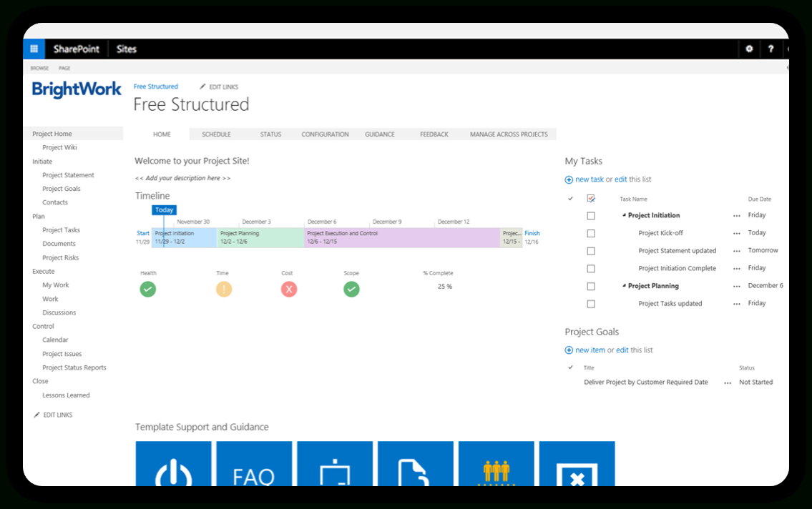812x509 pixels.
Task: Click the plus icon next to new task
Action: click(569, 179)
